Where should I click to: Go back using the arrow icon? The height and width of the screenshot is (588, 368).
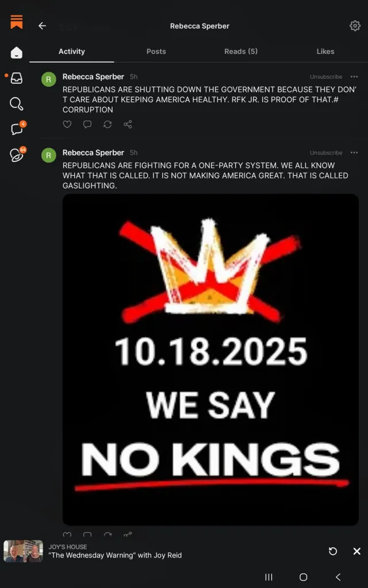click(42, 26)
